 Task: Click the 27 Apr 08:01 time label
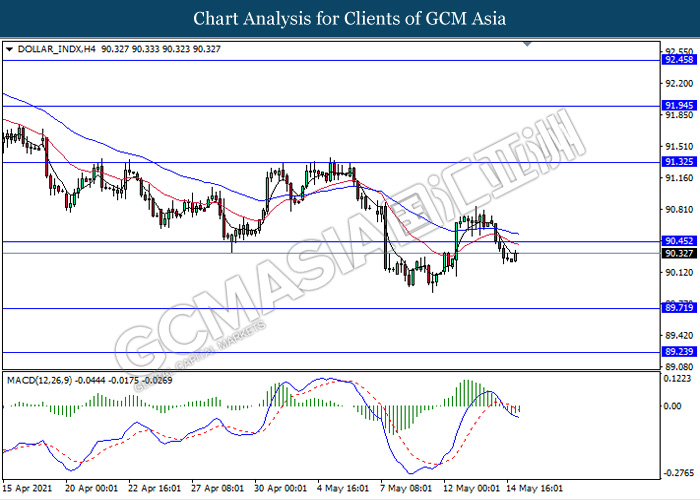click(x=217, y=488)
